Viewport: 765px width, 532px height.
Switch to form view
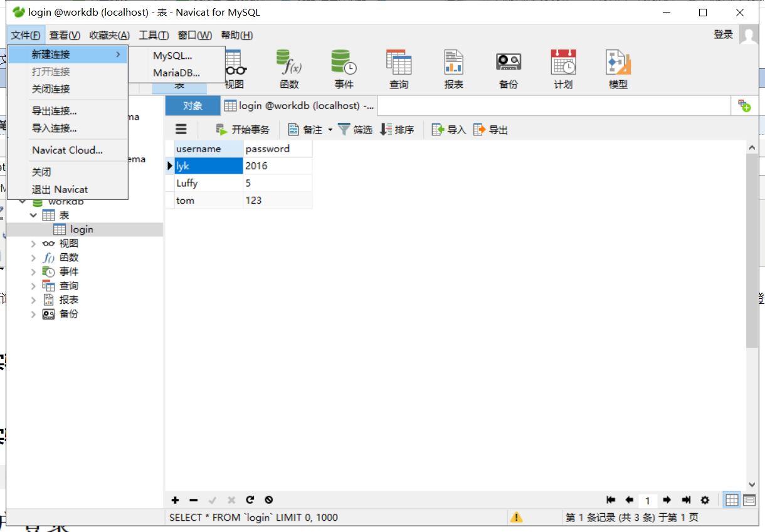coord(749,500)
